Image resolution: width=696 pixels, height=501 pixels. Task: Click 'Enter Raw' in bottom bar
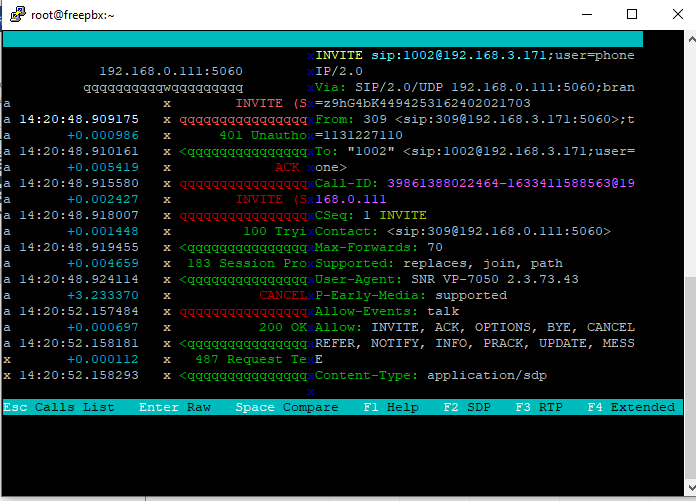(x=175, y=407)
